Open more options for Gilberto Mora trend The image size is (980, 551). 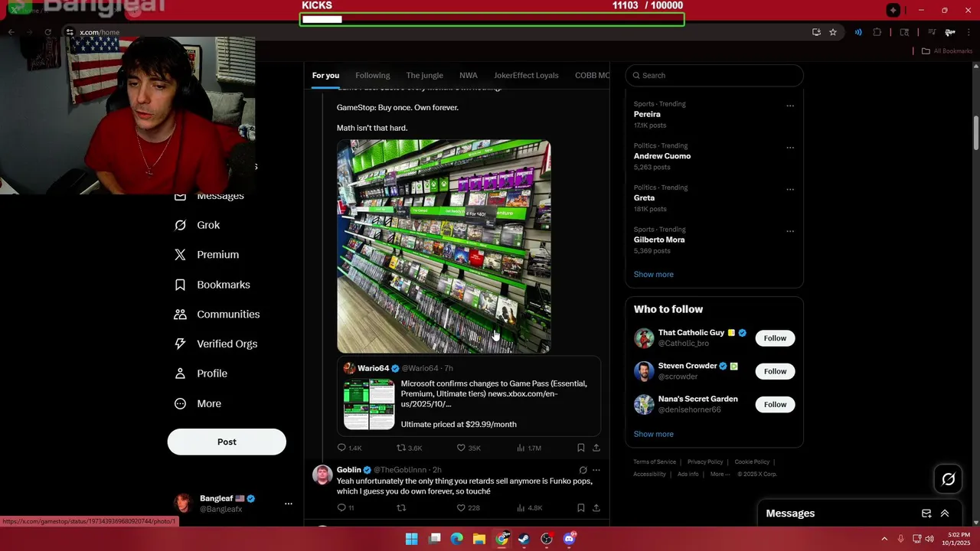tap(790, 231)
